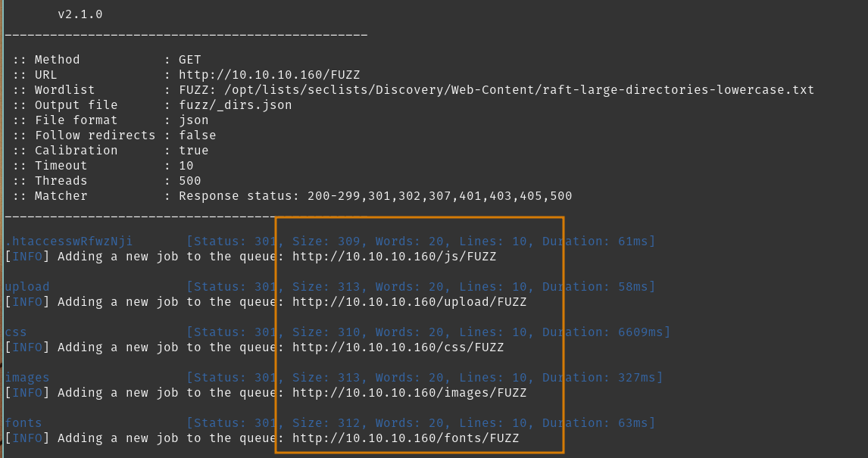Click the target URL http://10.10.10.160/FUZZ

coord(269,75)
